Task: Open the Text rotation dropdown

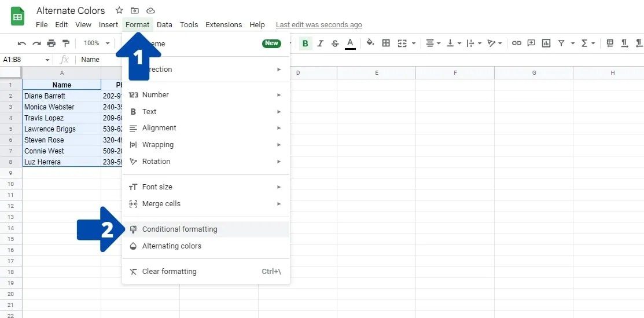Action: point(495,43)
